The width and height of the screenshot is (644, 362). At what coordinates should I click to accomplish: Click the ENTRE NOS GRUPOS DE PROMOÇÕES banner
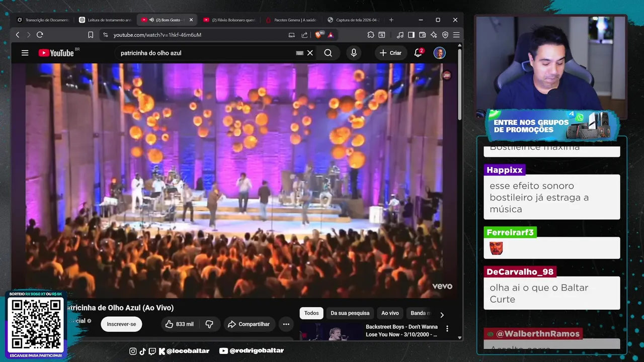coord(552,126)
